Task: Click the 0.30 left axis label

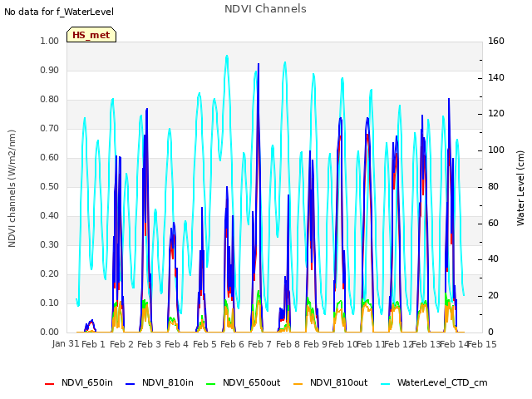Action: pos(50,244)
